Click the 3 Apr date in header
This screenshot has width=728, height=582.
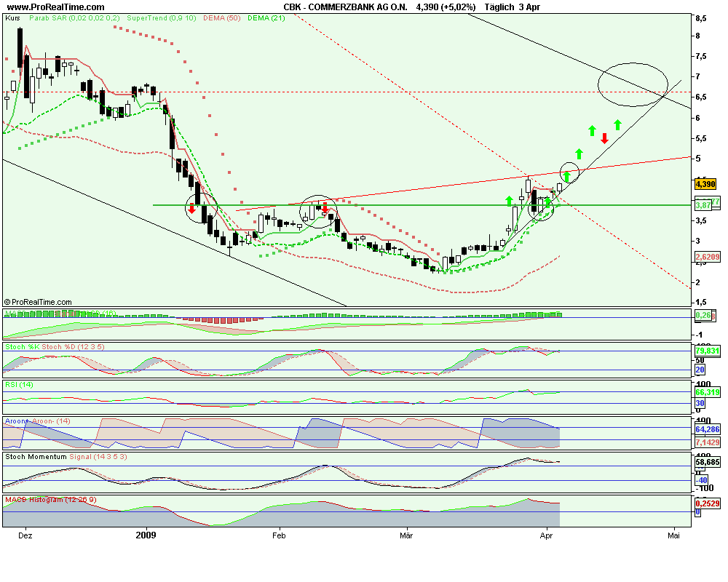click(x=529, y=7)
